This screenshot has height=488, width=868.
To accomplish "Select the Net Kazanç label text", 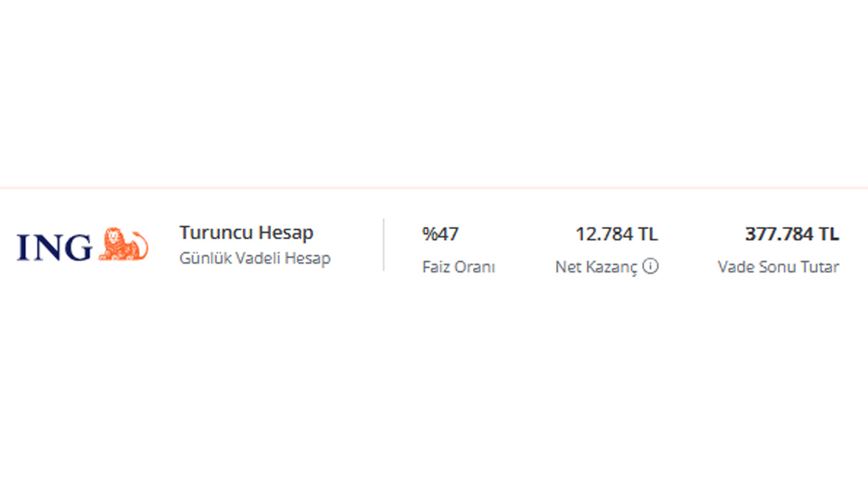I will point(597,267).
